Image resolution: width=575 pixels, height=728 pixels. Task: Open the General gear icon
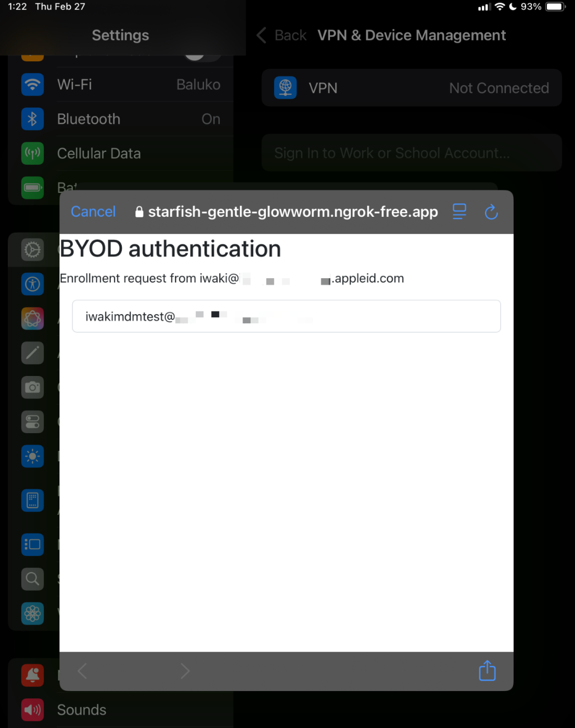32,250
